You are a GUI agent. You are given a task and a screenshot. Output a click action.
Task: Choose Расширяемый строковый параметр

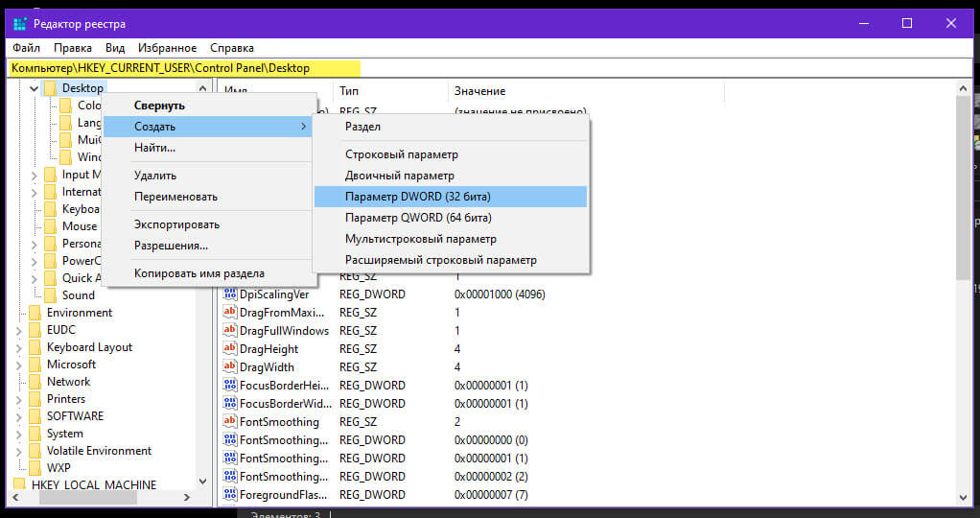451,260
